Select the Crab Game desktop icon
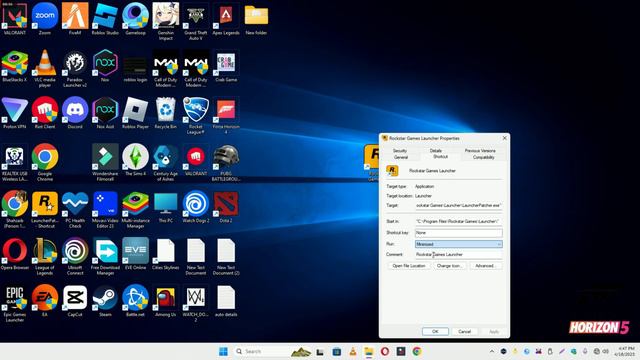This screenshot has height=360, width=640. coord(226,66)
